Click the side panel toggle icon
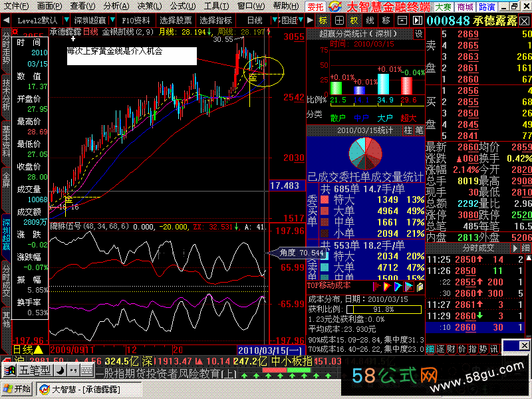 [x=418, y=21]
